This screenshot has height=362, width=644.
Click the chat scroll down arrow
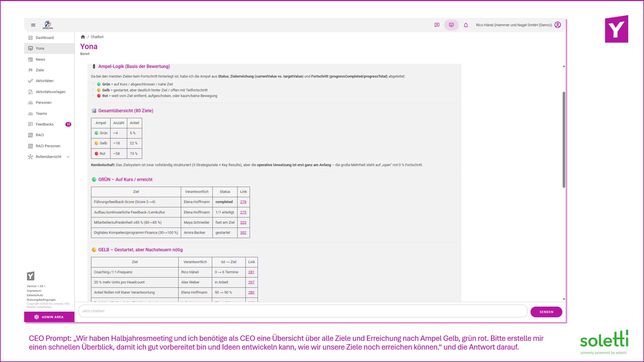pos(564,299)
